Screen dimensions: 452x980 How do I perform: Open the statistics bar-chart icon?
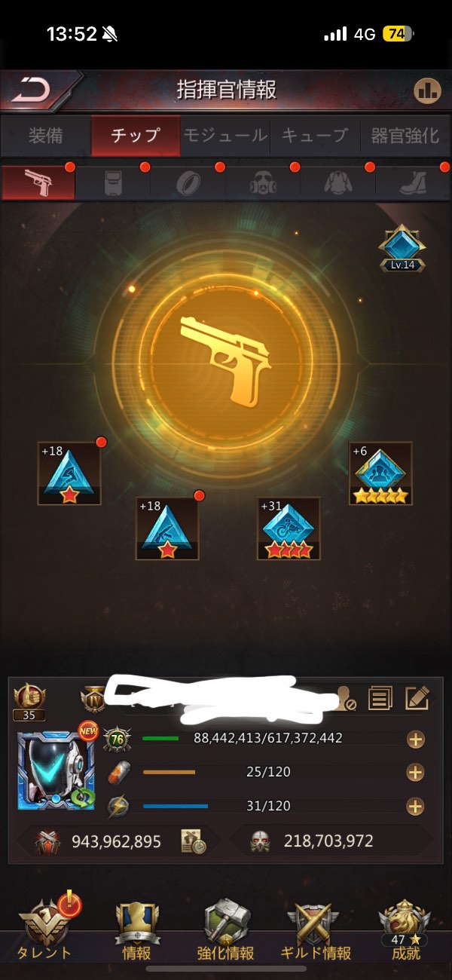point(427,91)
